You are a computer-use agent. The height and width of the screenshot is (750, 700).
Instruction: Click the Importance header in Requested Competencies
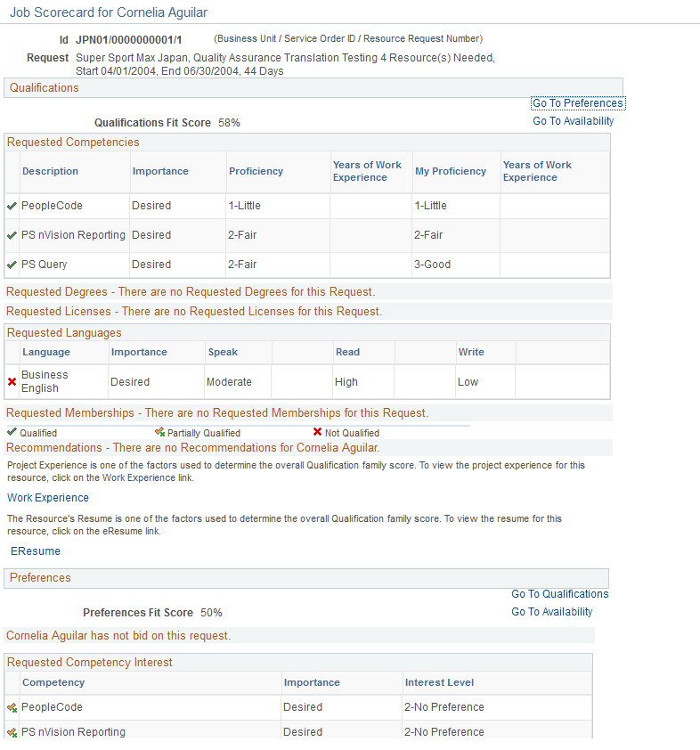click(x=160, y=171)
